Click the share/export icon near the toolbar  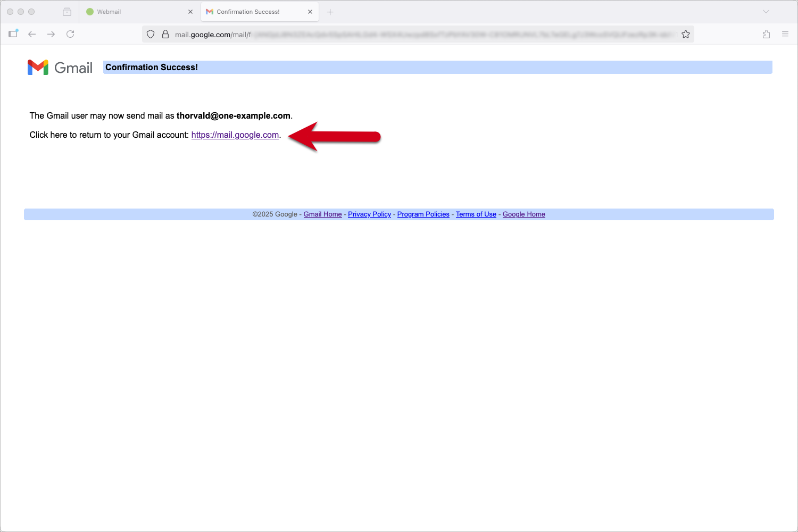point(766,34)
